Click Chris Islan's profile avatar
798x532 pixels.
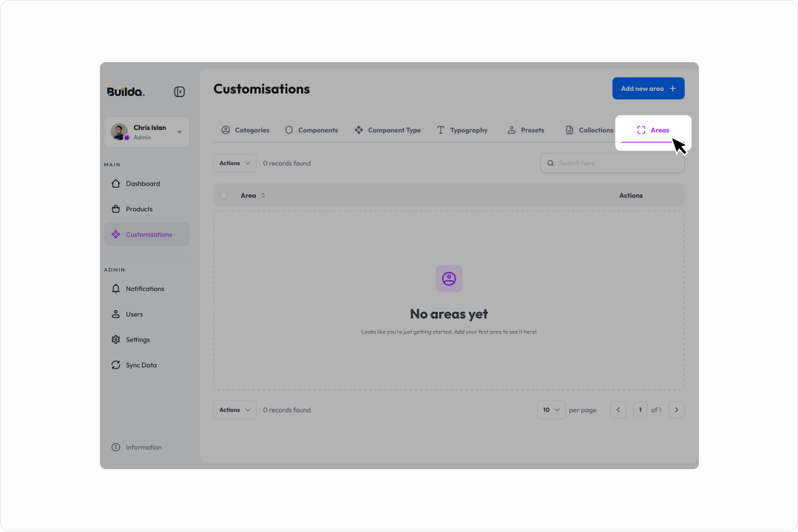click(x=119, y=132)
